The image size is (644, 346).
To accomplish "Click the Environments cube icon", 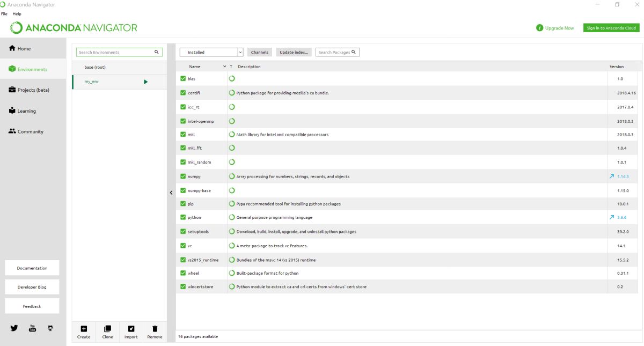I will pos(12,69).
